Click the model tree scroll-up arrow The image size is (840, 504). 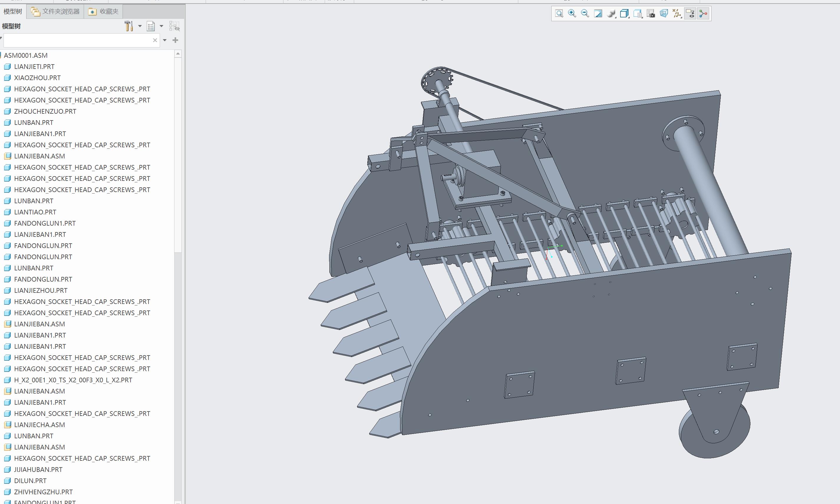click(x=178, y=54)
